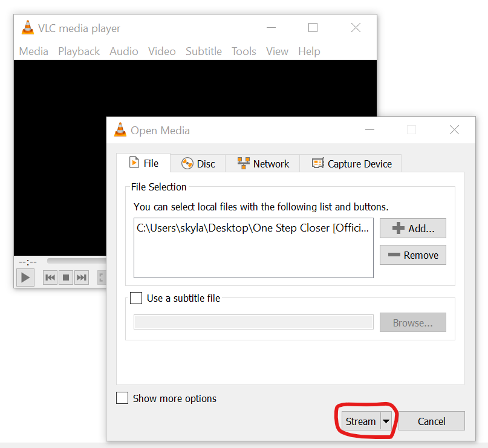Viewport: 488px width, 448px height.
Task: Click the Disc tab's disc icon
Action: click(x=187, y=163)
